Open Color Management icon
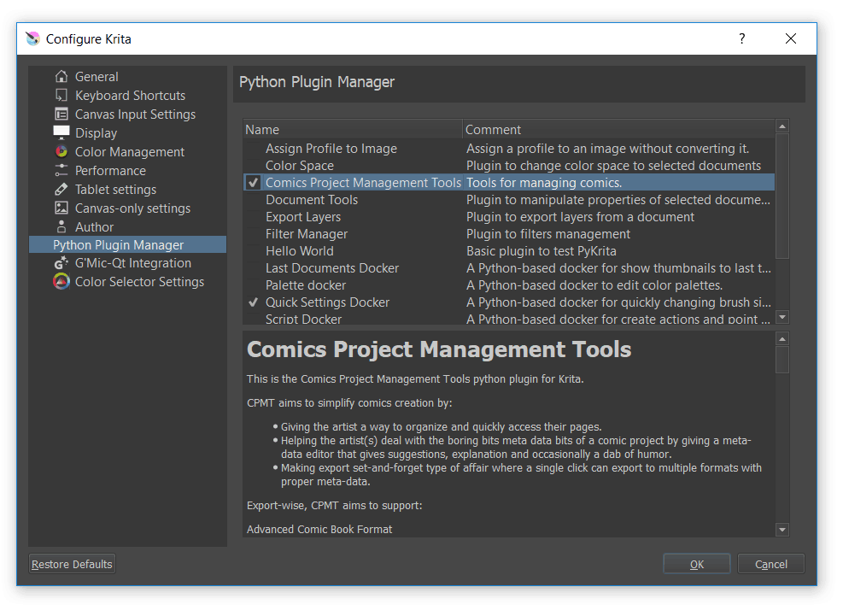843x616 pixels. (61, 152)
